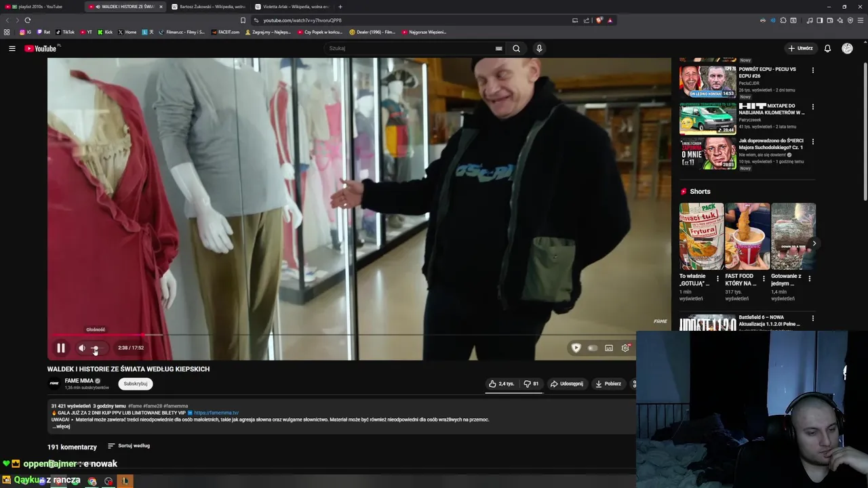Screen dimensions: 868x488
Task: Close the WALDEK I HISTORIE tab
Action: point(161,7)
